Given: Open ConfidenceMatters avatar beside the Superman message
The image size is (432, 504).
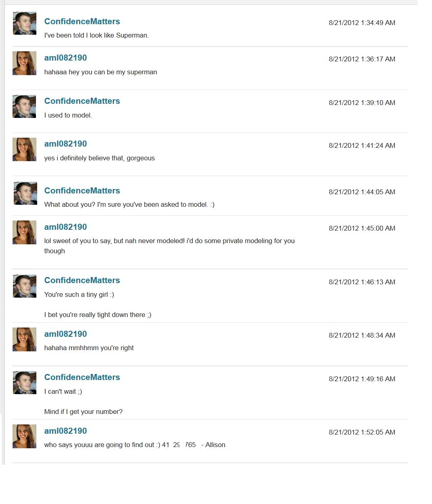Looking at the screenshot, I should 25,23.
